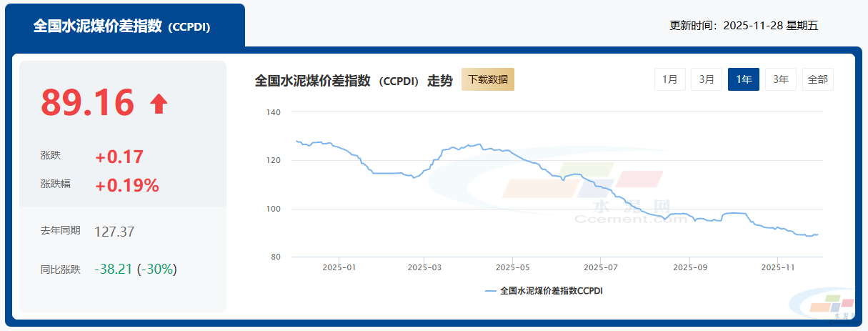
Task: Switch chart to 3年 range
Action: (x=781, y=79)
